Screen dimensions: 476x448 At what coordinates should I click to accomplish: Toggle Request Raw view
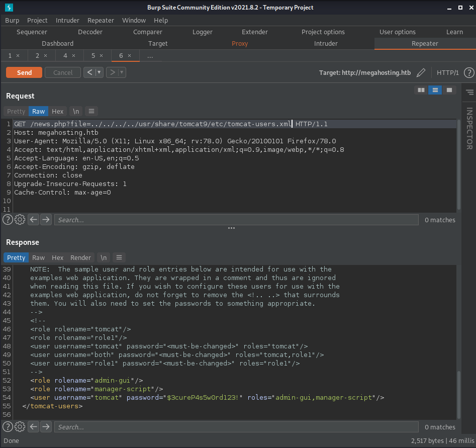39,111
